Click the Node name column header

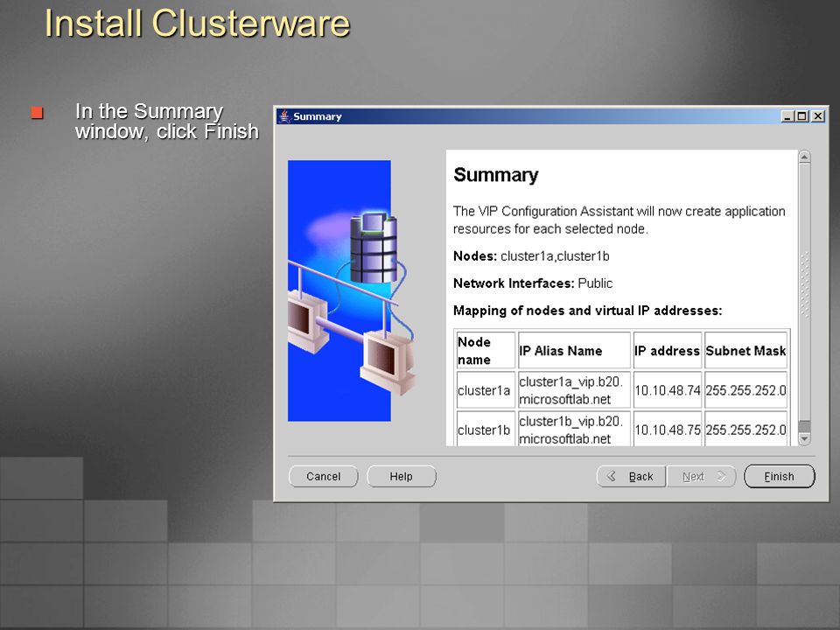coord(485,350)
